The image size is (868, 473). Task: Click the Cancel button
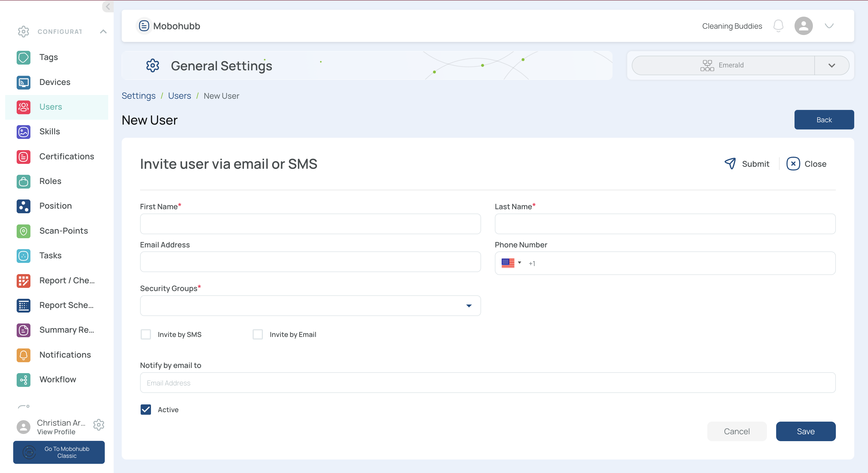coord(737,431)
